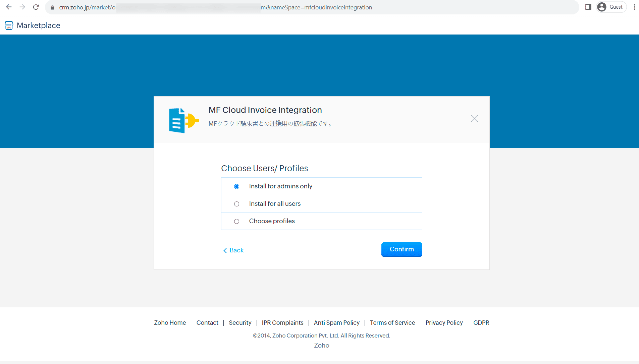639x364 pixels.
Task: Go Back to the previous step
Action: [233, 250]
